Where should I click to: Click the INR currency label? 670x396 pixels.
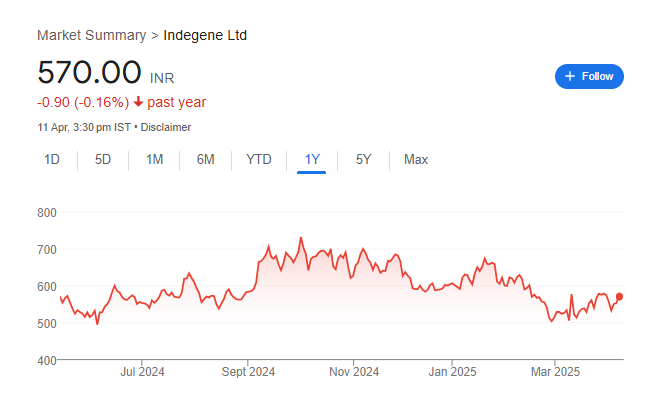point(162,78)
